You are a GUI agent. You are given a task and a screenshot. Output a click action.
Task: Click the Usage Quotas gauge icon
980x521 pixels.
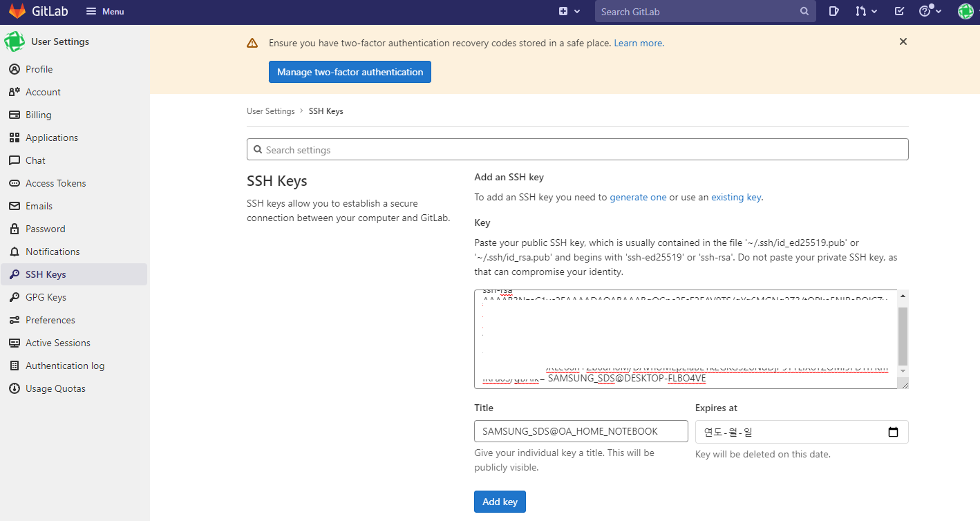click(x=14, y=388)
